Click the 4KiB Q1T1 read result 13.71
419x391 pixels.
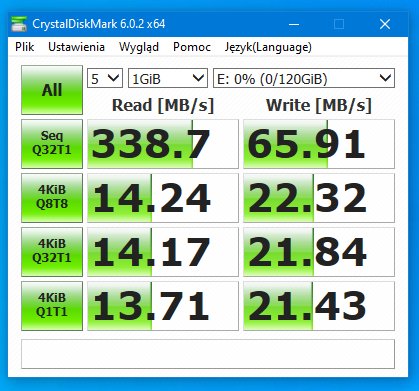click(163, 306)
